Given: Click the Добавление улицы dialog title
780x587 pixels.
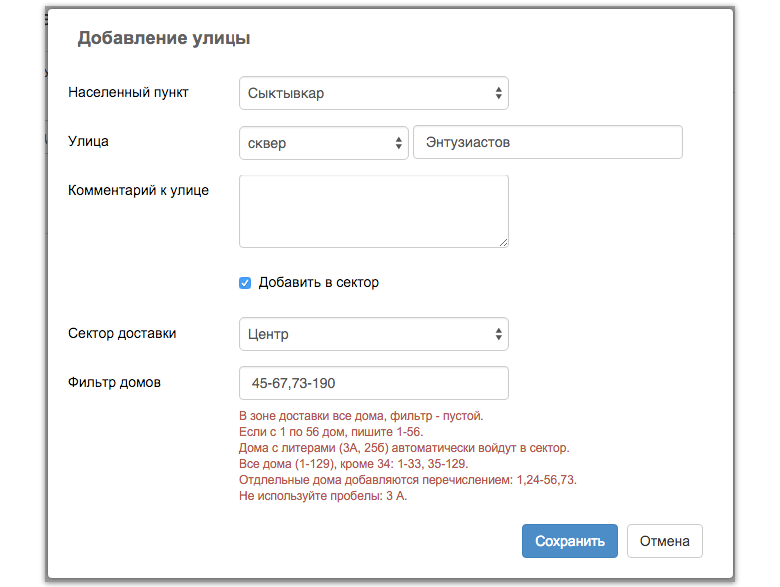Looking at the screenshot, I should pos(164,38).
